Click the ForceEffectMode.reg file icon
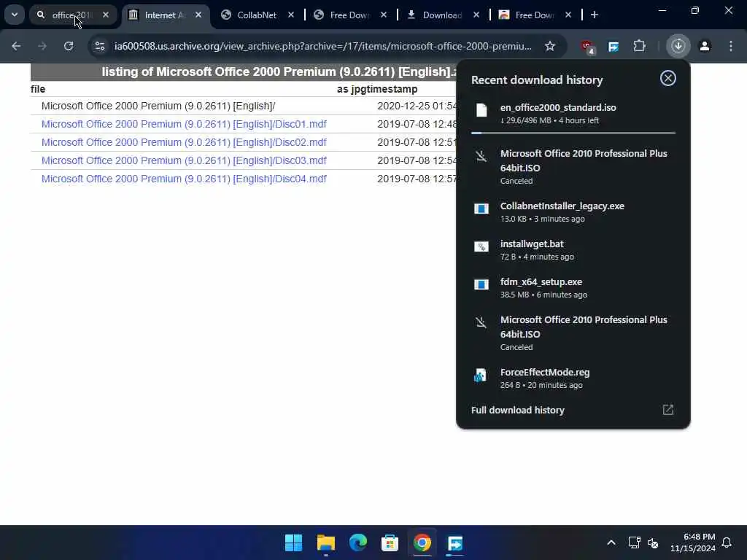Image resolution: width=747 pixels, height=560 pixels. (x=480, y=376)
